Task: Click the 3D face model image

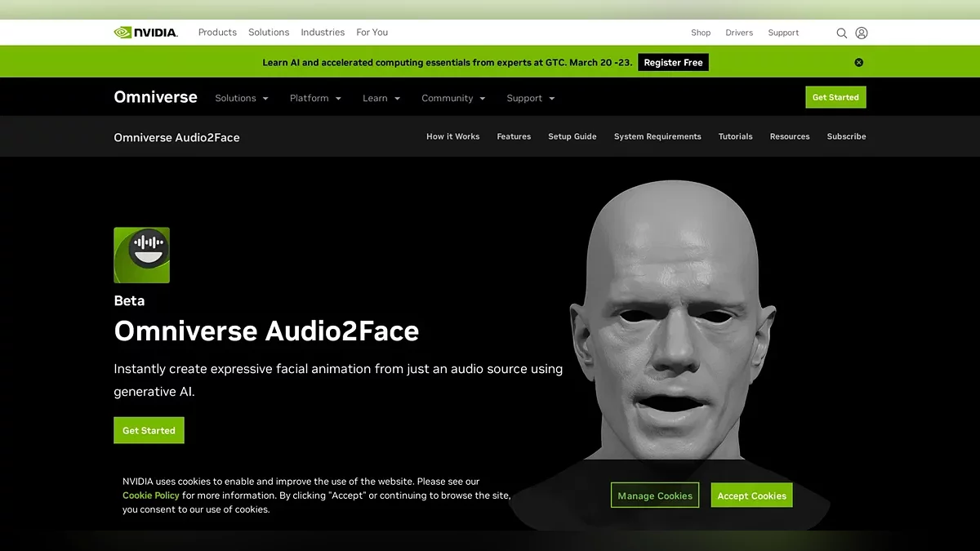Action: 670,327
